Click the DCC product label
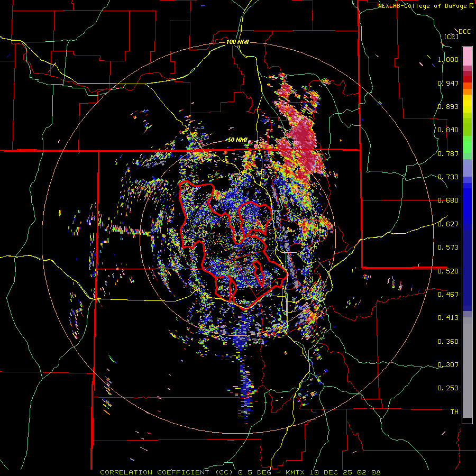This screenshot has height=476, width=476. tap(464, 32)
